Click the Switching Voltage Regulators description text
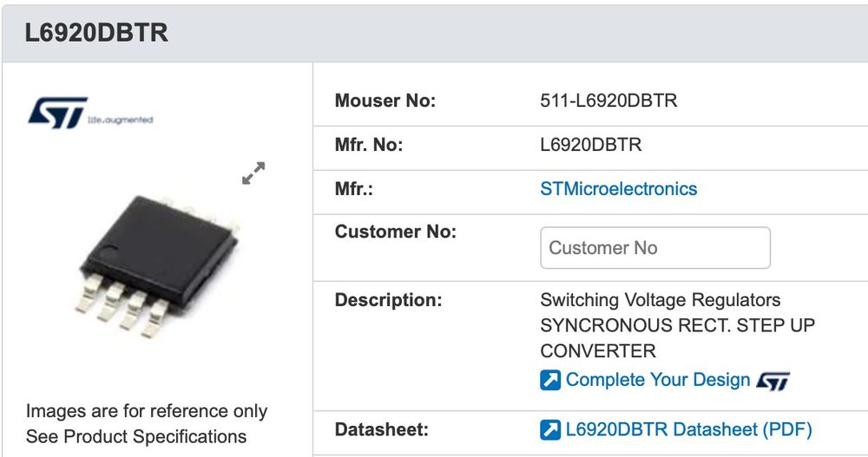868x457 pixels. (x=660, y=300)
